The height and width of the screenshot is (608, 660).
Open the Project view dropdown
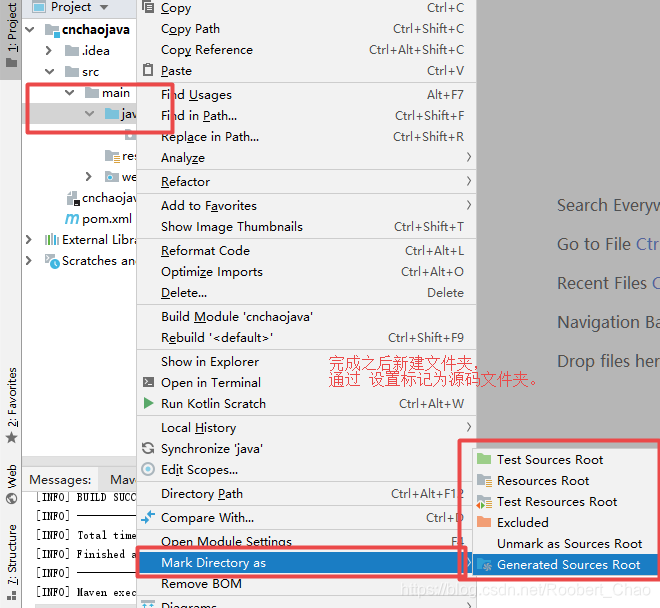point(104,7)
